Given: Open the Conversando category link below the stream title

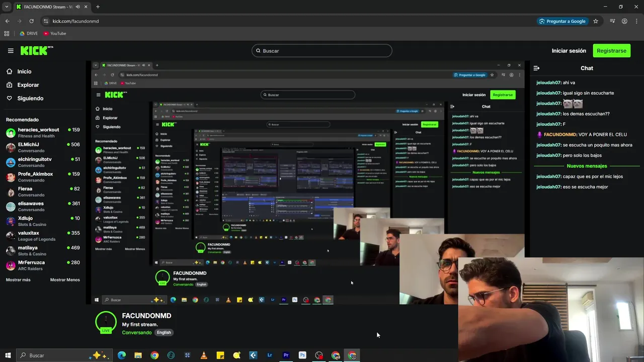Looking at the screenshot, I should (x=136, y=332).
